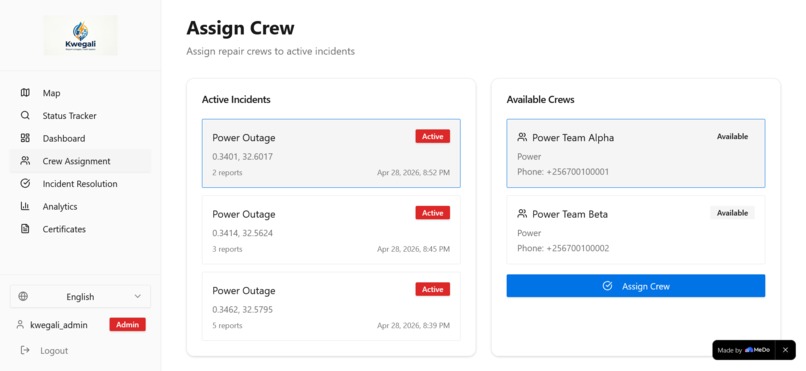Open Certificates page
Image resolution: width=806 pixels, height=371 pixels.
pyautogui.click(x=80, y=229)
